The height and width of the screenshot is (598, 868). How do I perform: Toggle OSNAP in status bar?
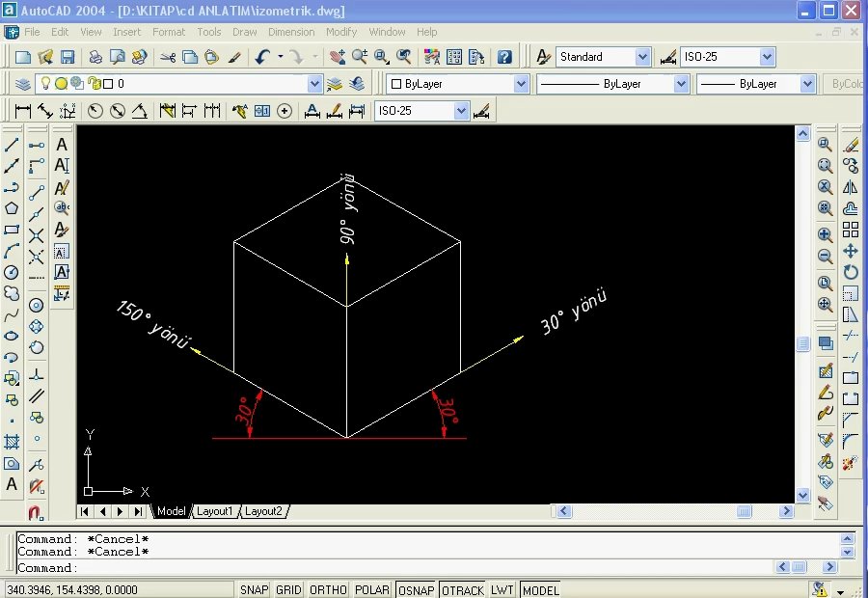point(417,590)
